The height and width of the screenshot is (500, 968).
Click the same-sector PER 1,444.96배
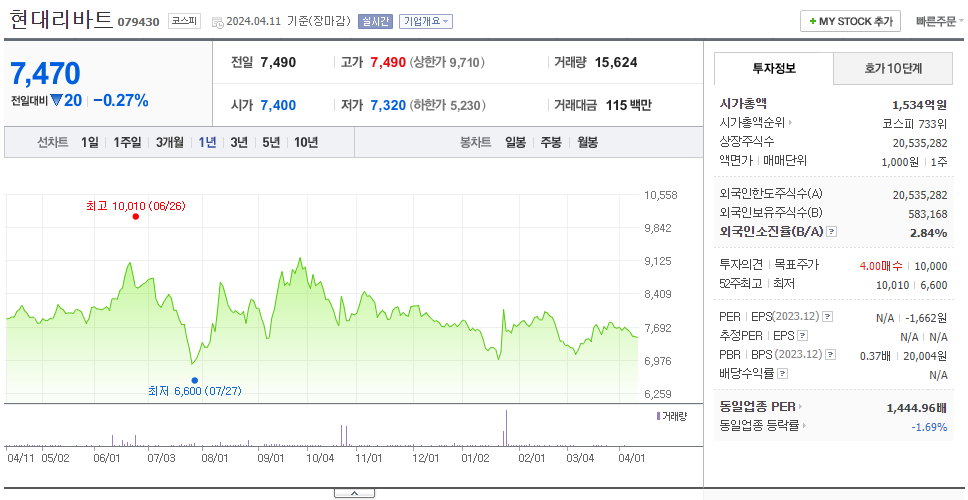[x=917, y=407]
